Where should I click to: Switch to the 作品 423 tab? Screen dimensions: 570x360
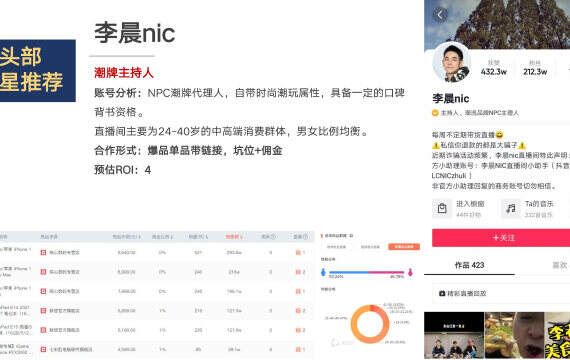(x=469, y=265)
